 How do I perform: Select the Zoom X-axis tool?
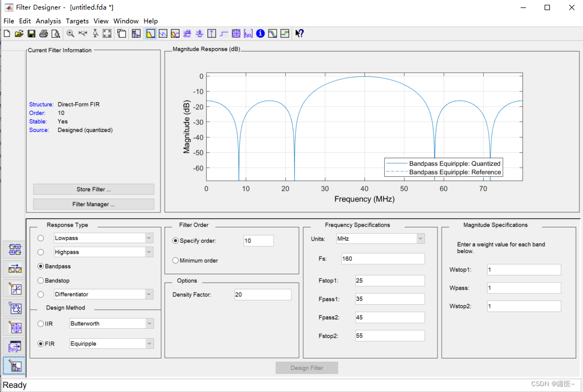pyautogui.click(x=83, y=34)
